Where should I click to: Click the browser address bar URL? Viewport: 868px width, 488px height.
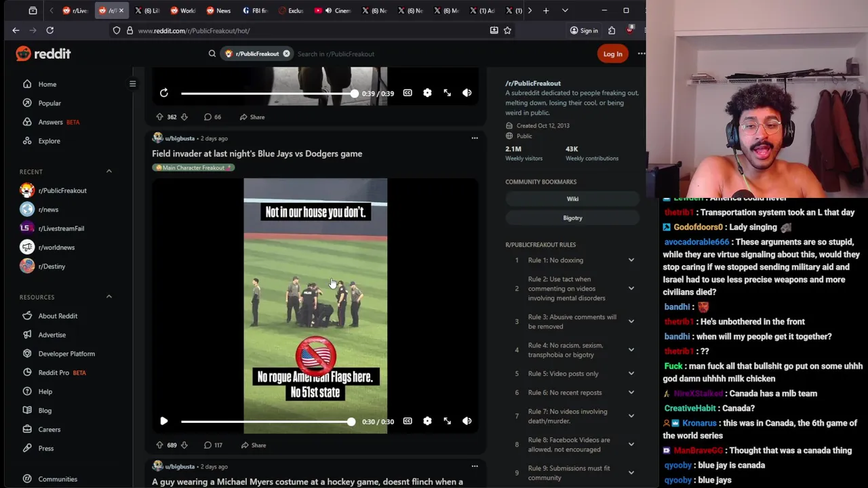194,30
